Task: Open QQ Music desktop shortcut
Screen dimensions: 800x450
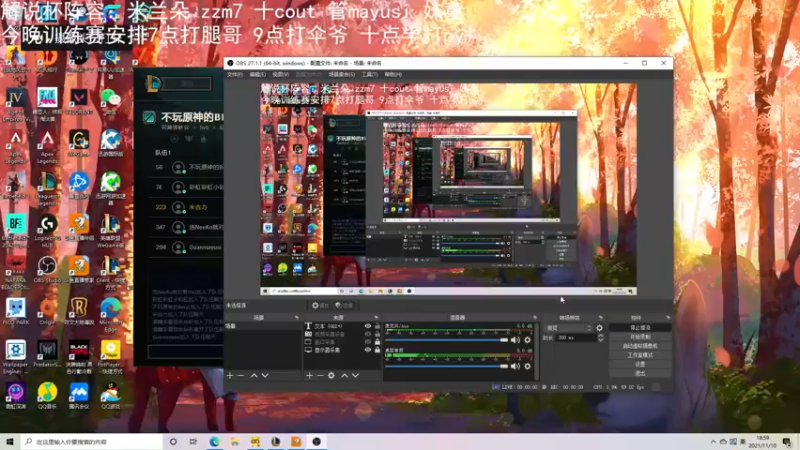Action: point(47,396)
